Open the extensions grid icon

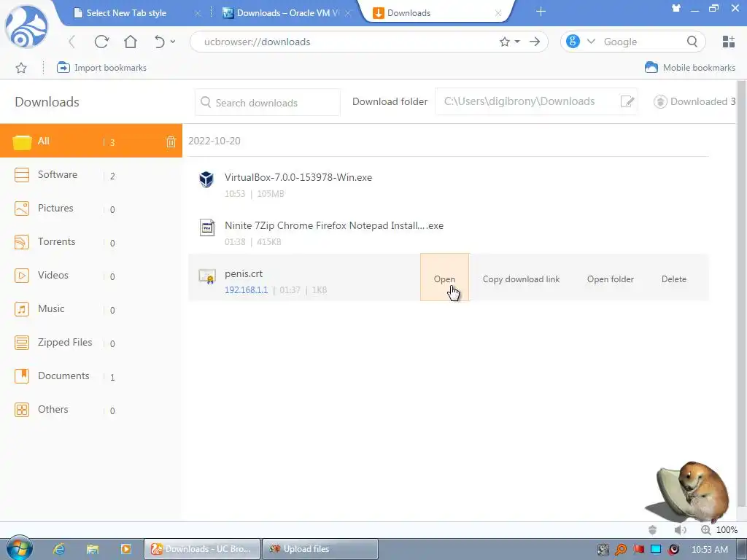pyautogui.click(x=729, y=42)
